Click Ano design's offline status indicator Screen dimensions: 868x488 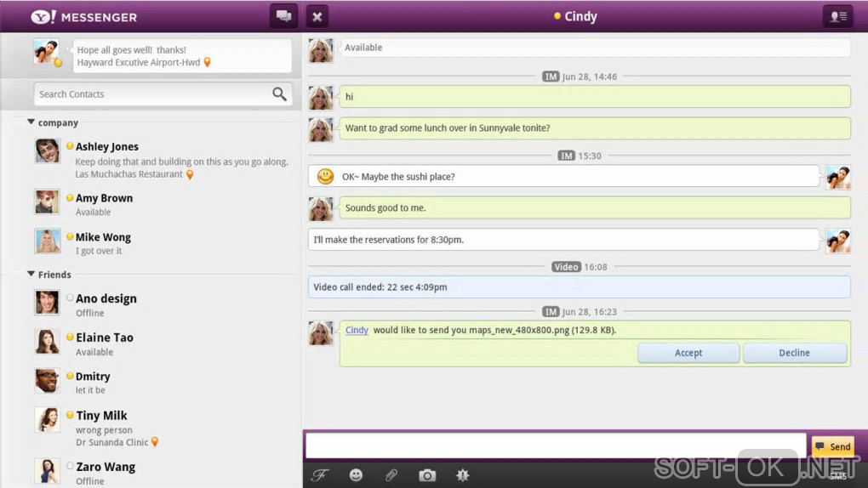point(70,298)
